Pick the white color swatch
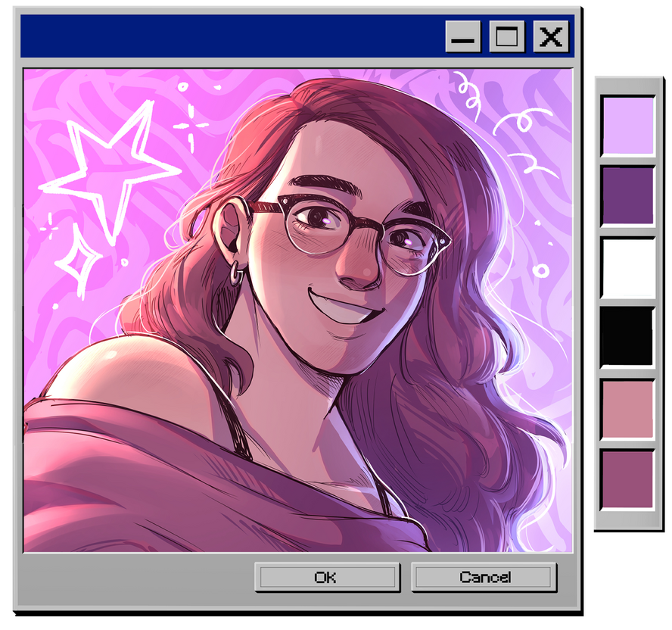The image size is (672, 630). [x=627, y=267]
